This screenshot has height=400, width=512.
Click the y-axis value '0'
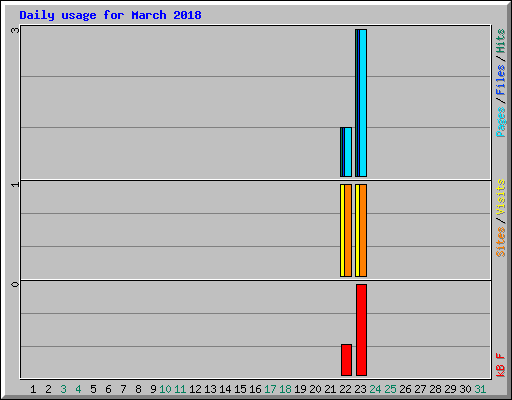15,284
